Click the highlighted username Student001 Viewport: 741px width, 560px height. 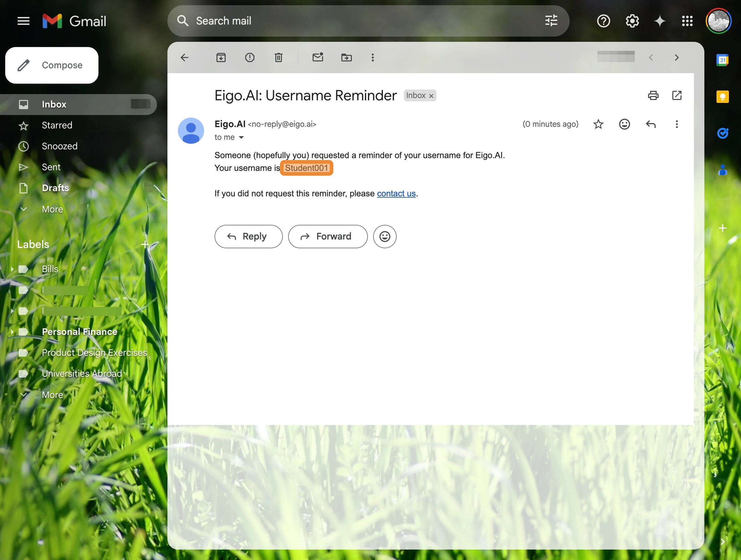point(306,168)
